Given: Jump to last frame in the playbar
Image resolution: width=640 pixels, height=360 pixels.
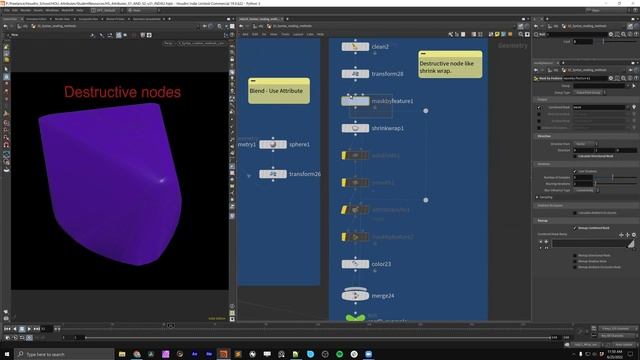Looking at the screenshot, I should pos(37,329).
